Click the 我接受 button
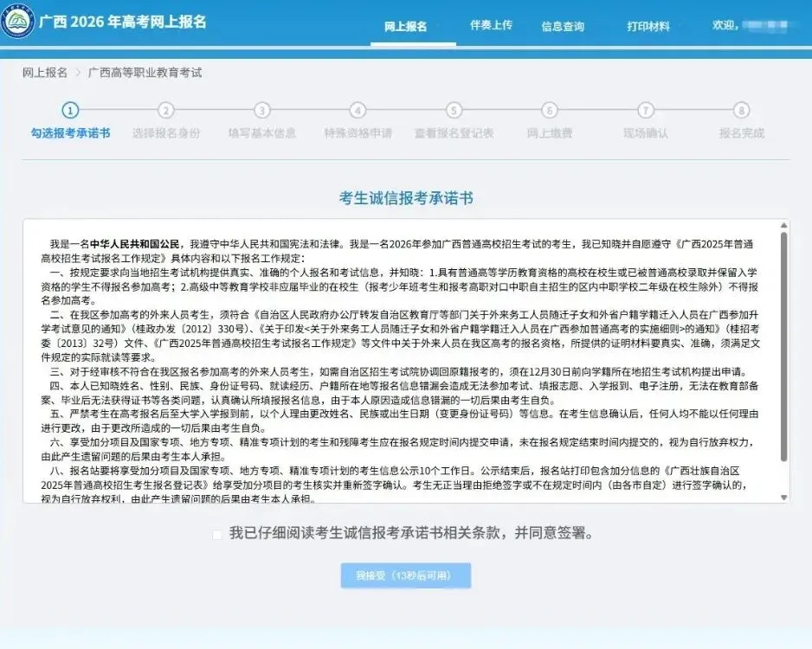 coord(405,575)
